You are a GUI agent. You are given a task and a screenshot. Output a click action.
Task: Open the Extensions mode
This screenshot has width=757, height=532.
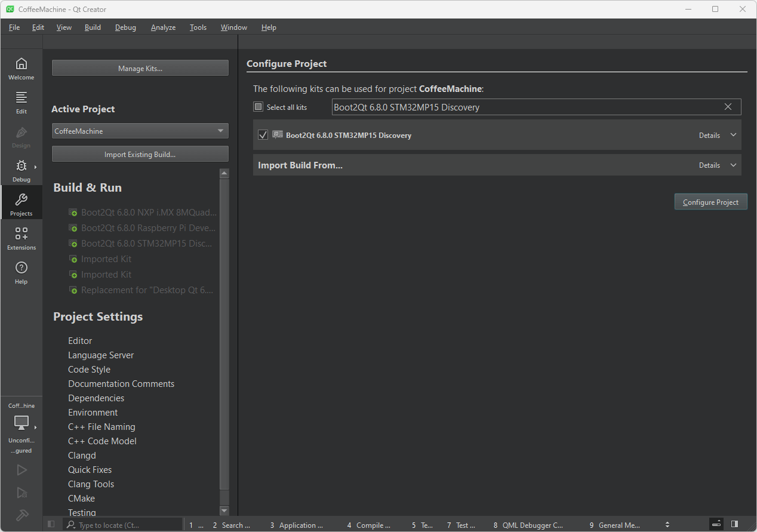pos(21,238)
